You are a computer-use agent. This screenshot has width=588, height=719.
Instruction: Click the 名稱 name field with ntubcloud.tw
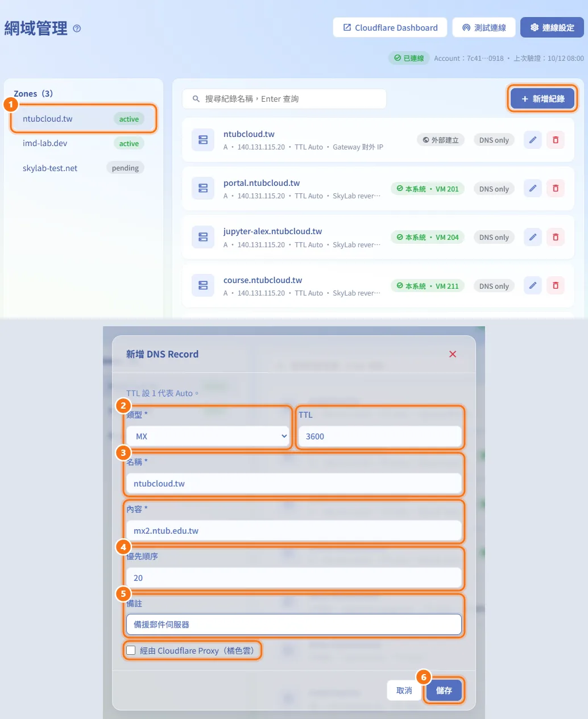293,484
